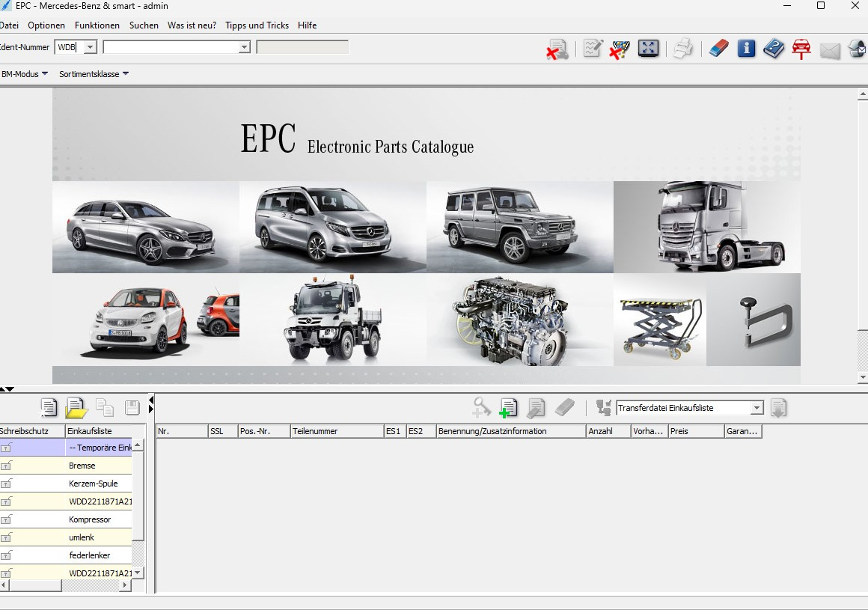The image size is (868, 610).
Task: Select the Kerzem-Spule shopping list
Action: 94,484
